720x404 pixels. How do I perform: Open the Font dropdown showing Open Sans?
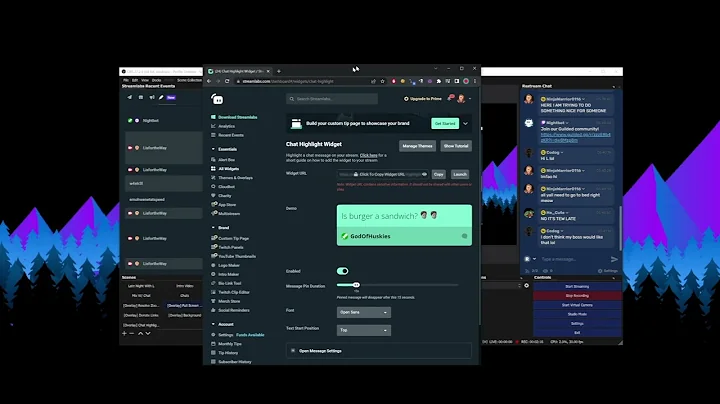coord(364,312)
